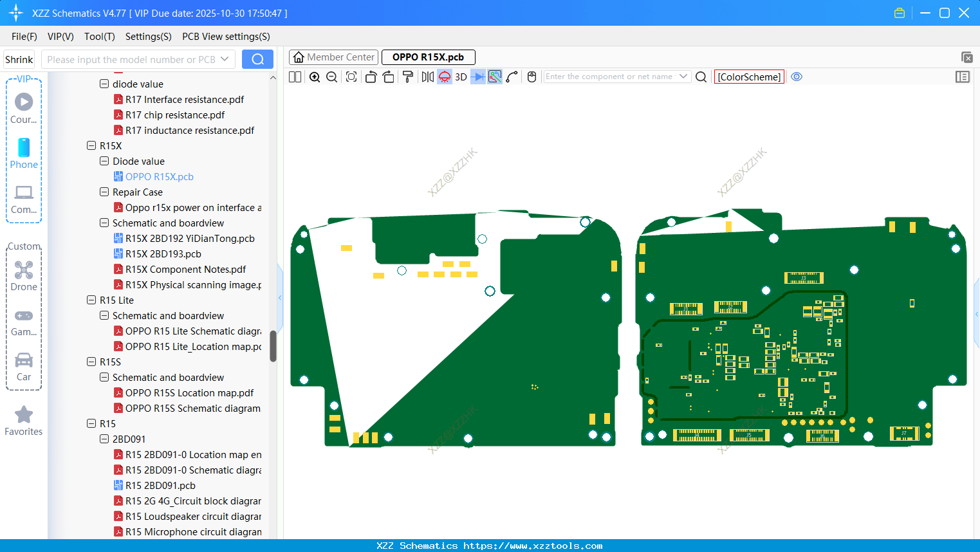Open the File(F) menu
The height and width of the screenshot is (552, 980).
tap(24, 37)
